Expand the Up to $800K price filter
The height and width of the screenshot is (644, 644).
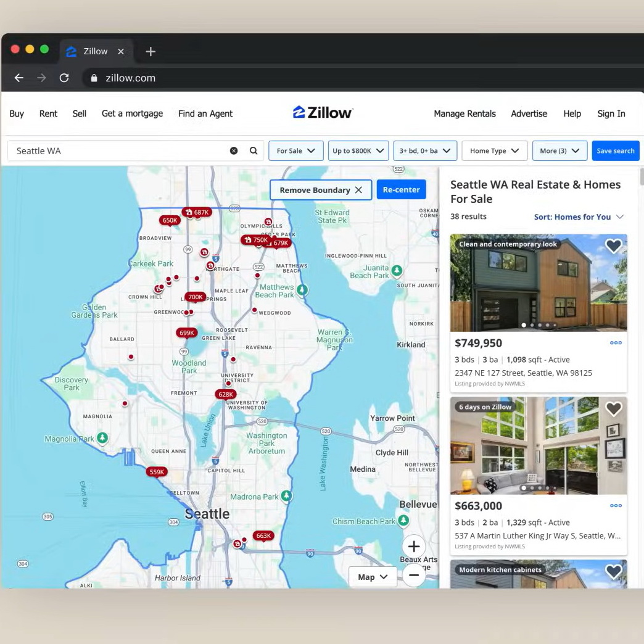click(358, 151)
